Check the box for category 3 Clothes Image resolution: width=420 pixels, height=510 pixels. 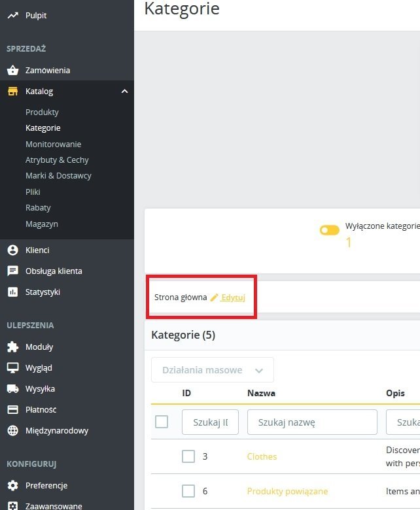pyautogui.click(x=188, y=456)
